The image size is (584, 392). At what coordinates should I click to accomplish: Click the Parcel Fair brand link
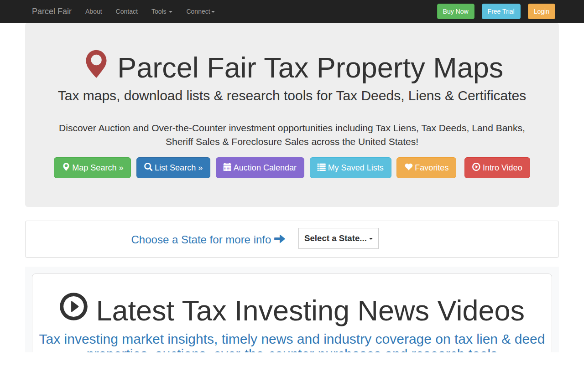point(52,11)
